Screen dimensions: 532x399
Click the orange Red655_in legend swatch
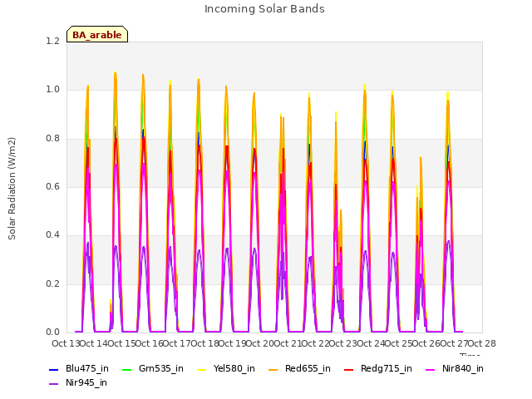click(273, 369)
